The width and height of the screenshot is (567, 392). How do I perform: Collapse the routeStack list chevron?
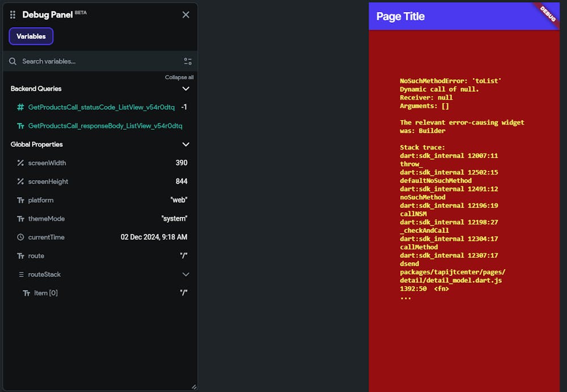[186, 275]
